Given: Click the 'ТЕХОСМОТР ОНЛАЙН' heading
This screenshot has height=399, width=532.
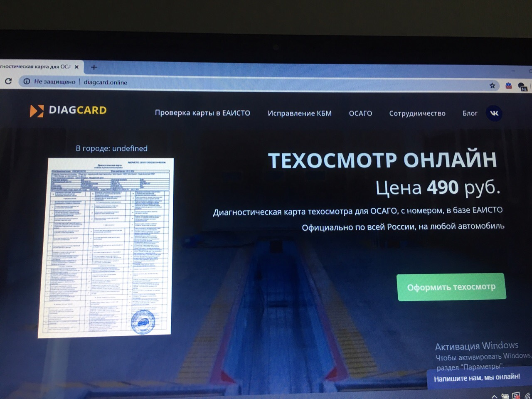Looking at the screenshot, I should point(382,160).
